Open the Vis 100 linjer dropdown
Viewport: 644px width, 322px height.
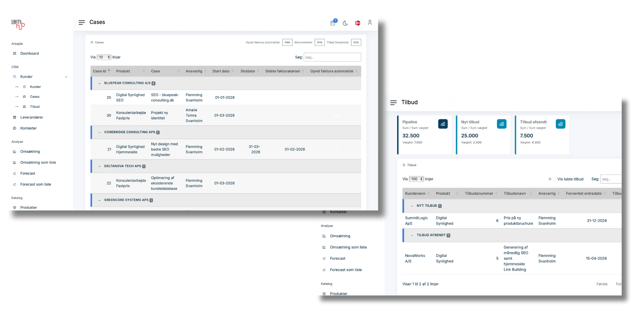[416, 179]
